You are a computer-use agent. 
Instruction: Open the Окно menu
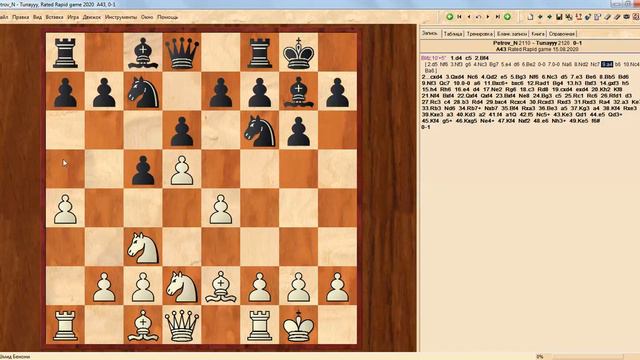click(147, 17)
